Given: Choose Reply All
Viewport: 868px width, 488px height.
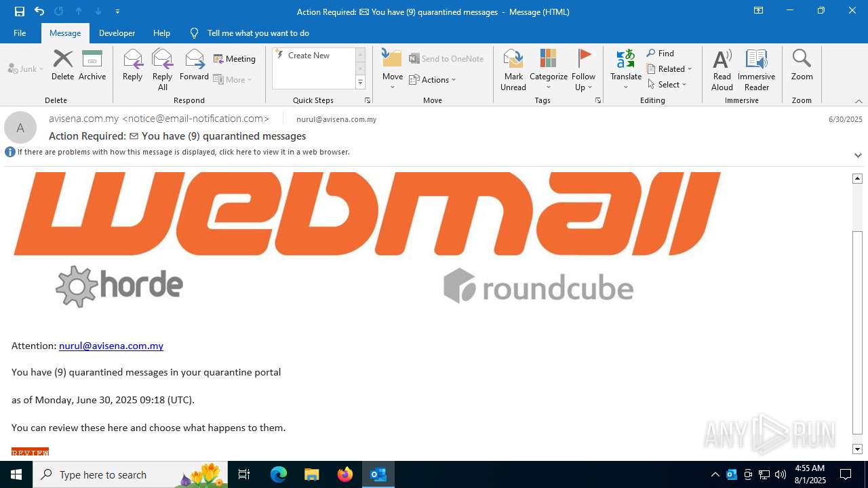Looking at the screenshot, I should click(162, 70).
